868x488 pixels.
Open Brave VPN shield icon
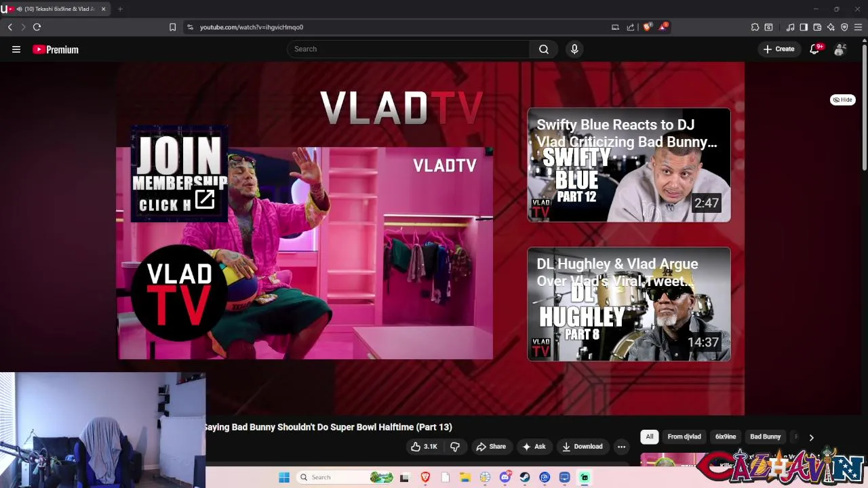[x=844, y=27]
